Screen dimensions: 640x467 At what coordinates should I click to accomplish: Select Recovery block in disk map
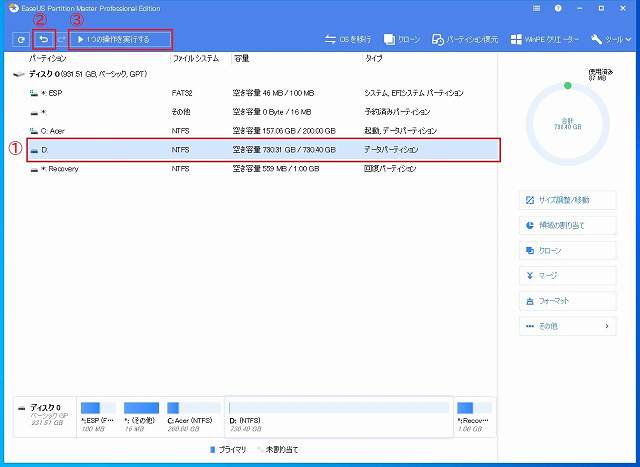click(475, 417)
